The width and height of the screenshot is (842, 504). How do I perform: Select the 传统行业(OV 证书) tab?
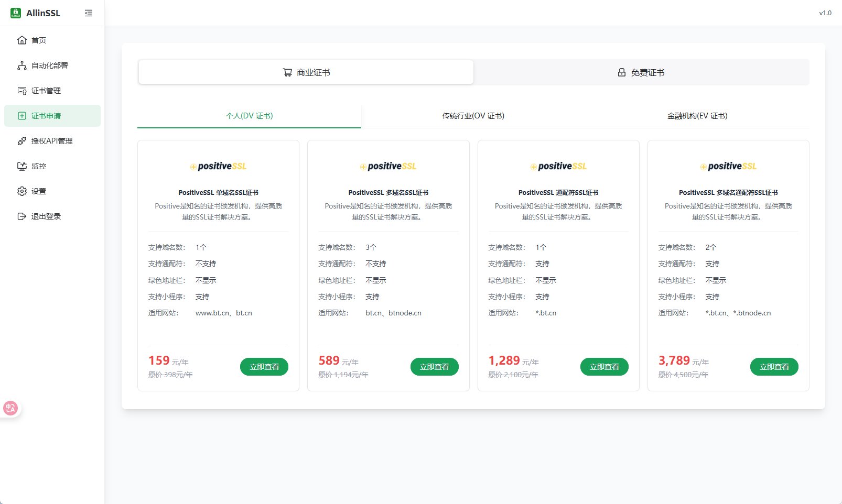tap(473, 116)
